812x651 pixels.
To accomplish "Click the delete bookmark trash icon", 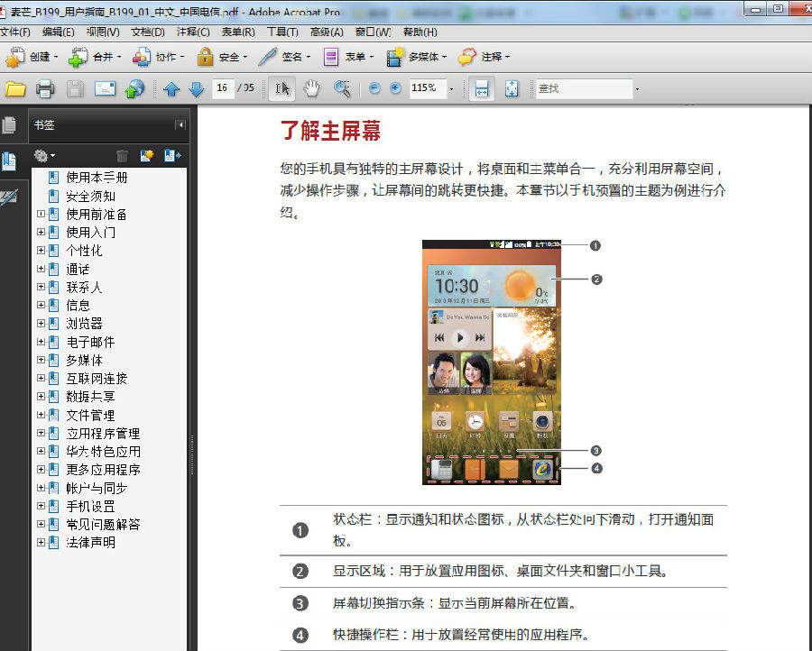I will click(x=123, y=156).
